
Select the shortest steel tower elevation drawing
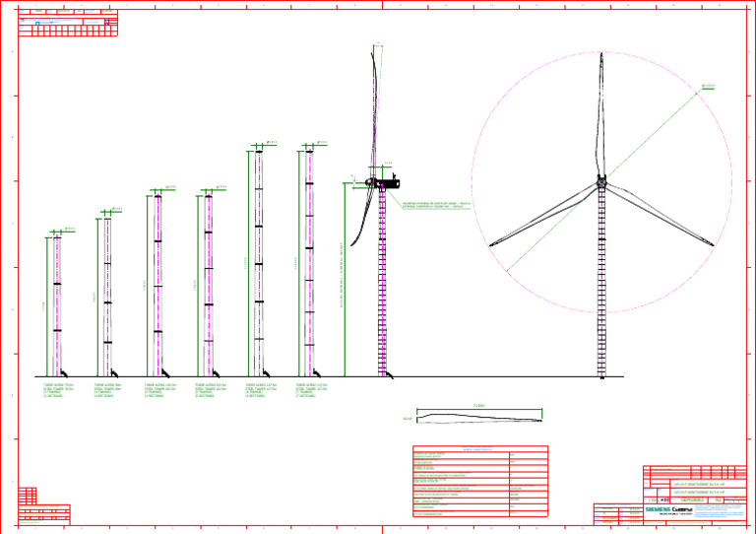(x=57, y=304)
